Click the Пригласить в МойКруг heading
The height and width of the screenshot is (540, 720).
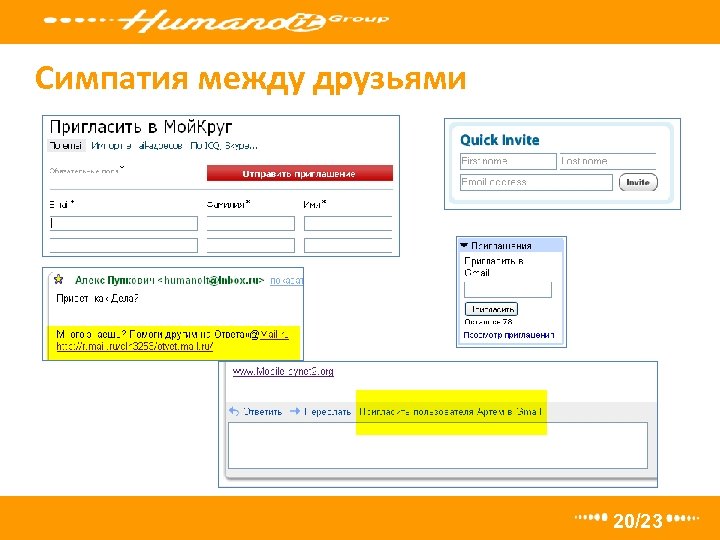tap(141, 127)
